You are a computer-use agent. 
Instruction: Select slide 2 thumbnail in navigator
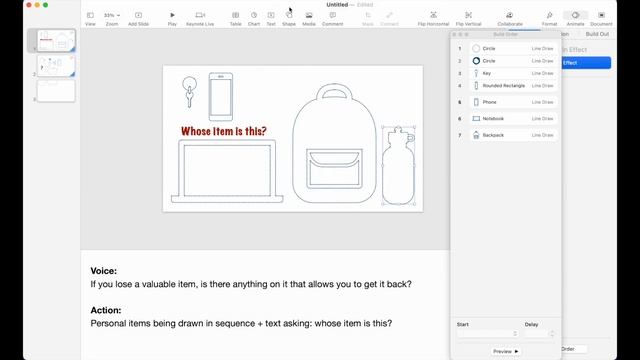[x=56, y=66]
